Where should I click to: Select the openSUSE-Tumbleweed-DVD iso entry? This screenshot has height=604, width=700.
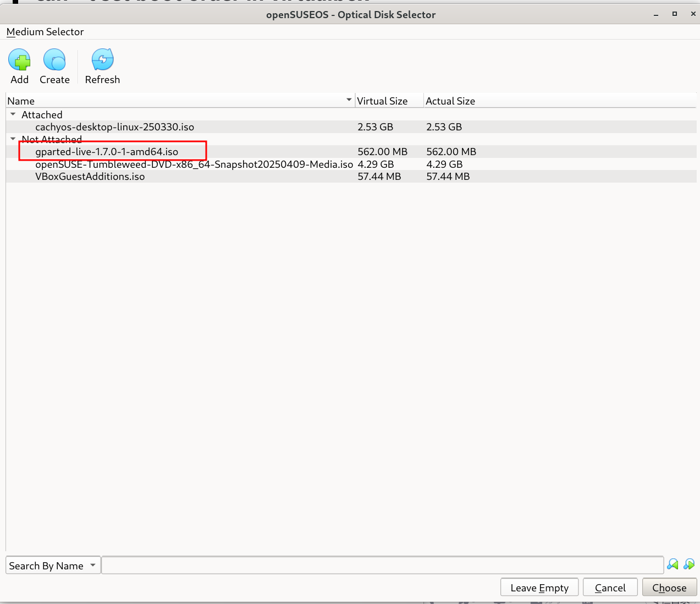pos(194,164)
